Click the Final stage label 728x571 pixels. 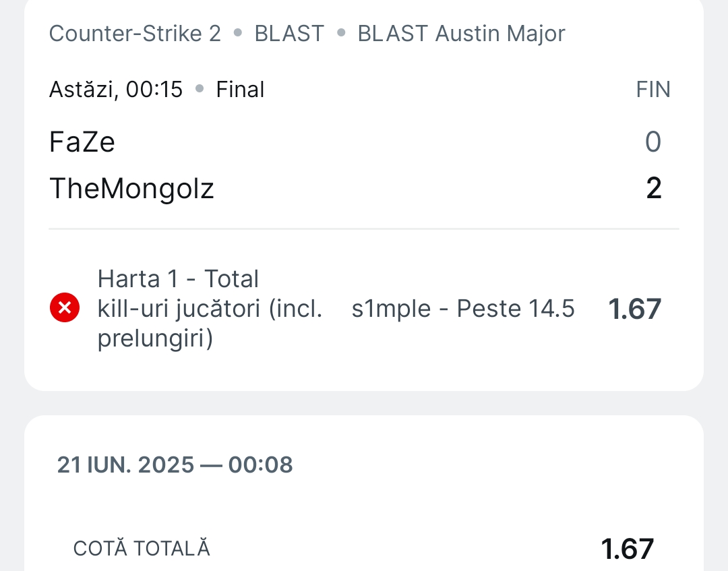[x=240, y=89]
